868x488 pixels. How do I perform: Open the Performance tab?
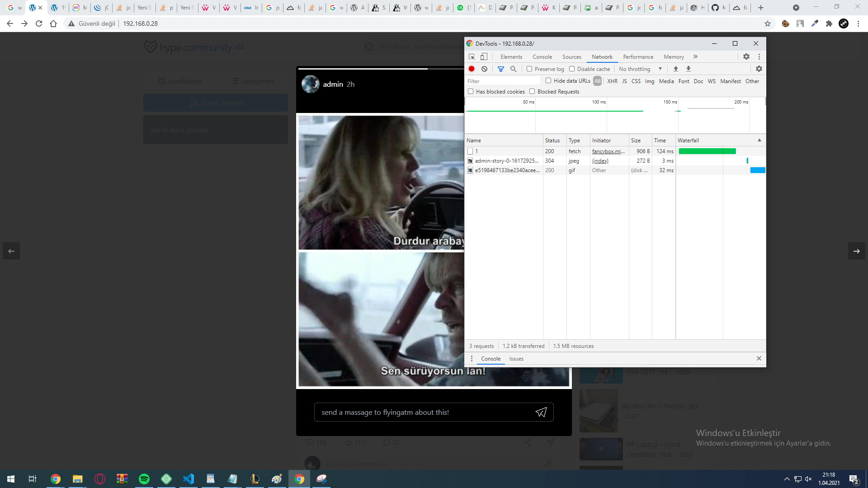638,56
